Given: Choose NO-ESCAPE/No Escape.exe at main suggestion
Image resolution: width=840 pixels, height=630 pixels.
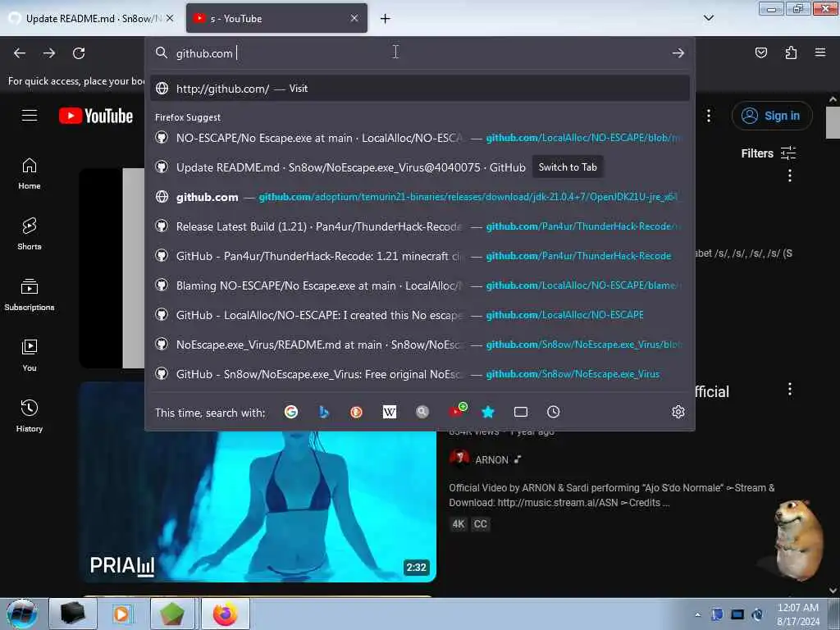Looking at the screenshot, I should point(420,138).
